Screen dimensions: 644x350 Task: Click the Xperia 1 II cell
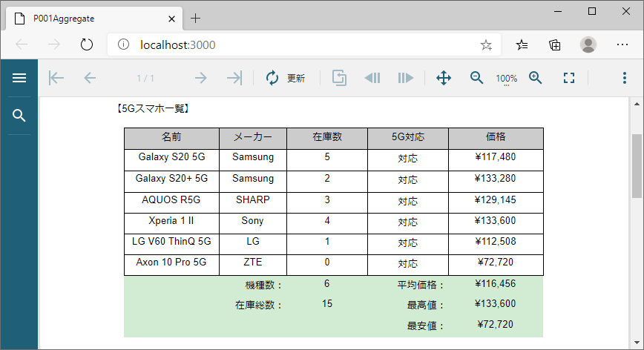click(171, 223)
